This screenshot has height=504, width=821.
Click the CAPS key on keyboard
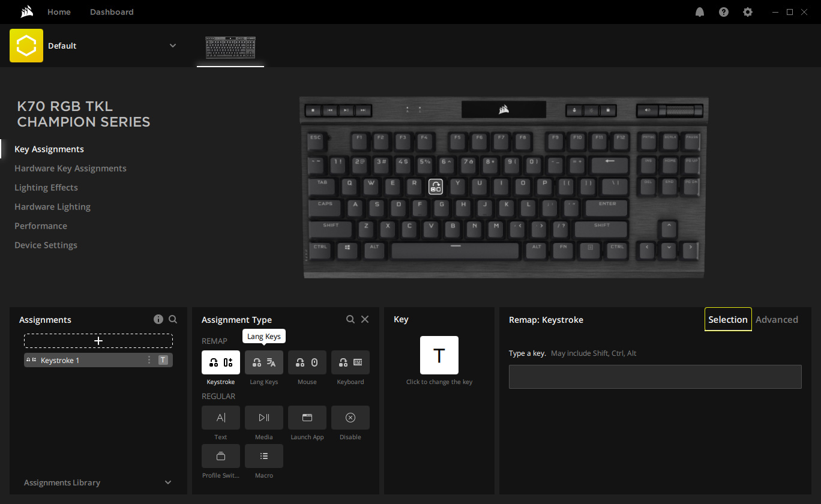click(x=325, y=208)
